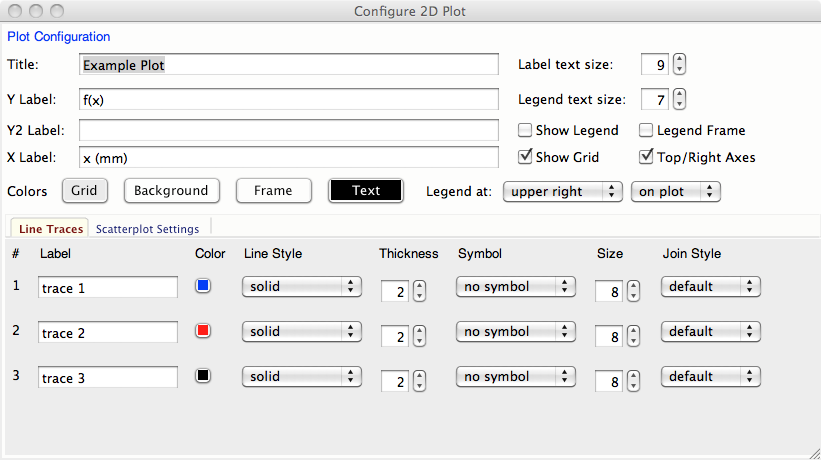Click the Background color button
Image resolution: width=821 pixels, height=460 pixels.
click(x=171, y=191)
